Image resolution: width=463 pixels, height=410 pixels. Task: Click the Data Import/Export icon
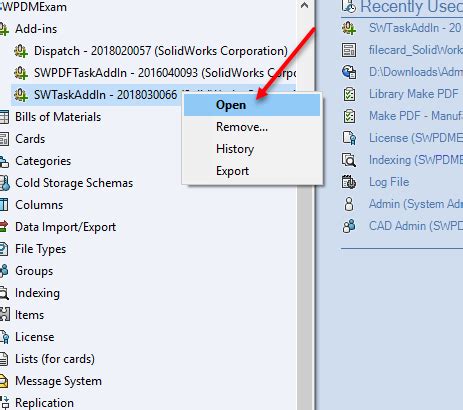[x=4, y=227]
